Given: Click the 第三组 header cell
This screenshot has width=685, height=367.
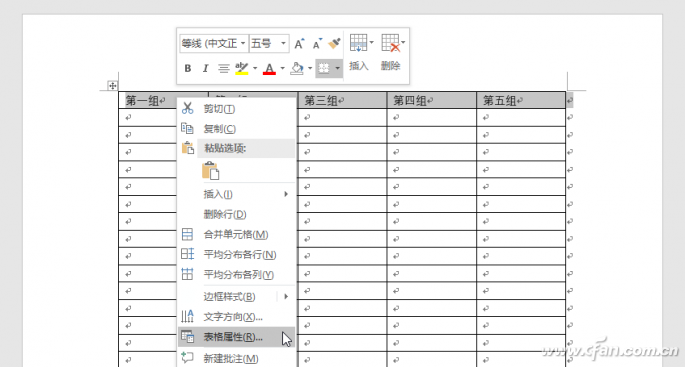Looking at the screenshot, I should [x=342, y=100].
